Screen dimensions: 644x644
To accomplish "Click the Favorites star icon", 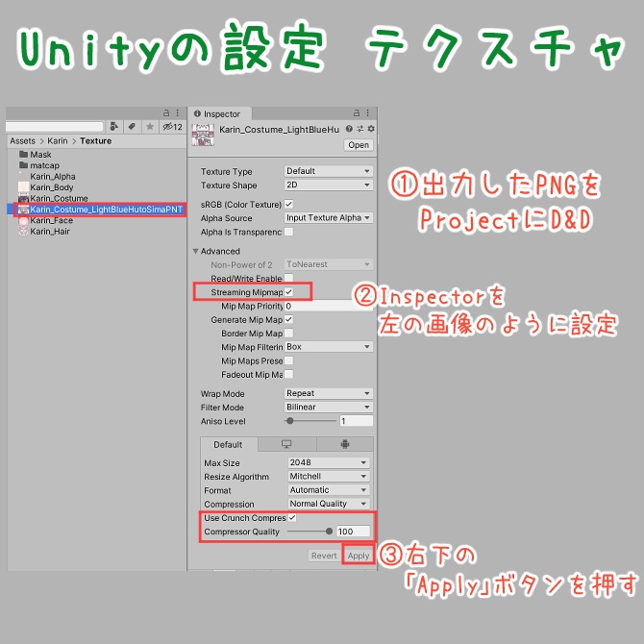I will (150, 127).
